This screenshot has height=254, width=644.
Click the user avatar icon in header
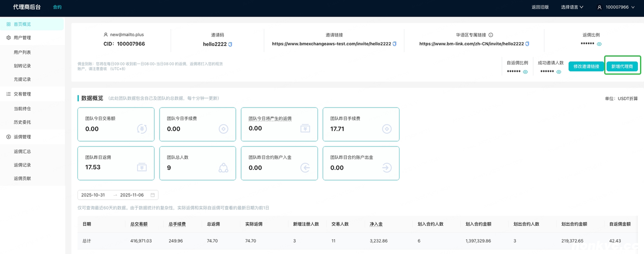coord(599,8)
